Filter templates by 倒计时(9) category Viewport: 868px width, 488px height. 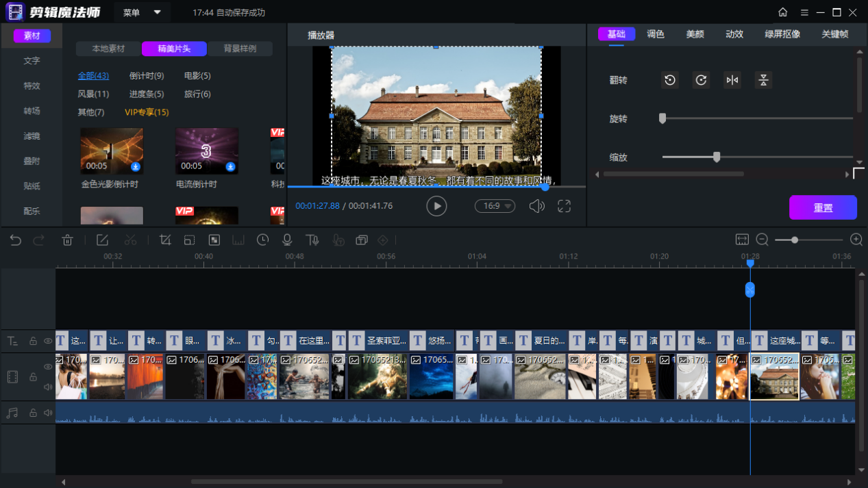[x=147, y=76]
